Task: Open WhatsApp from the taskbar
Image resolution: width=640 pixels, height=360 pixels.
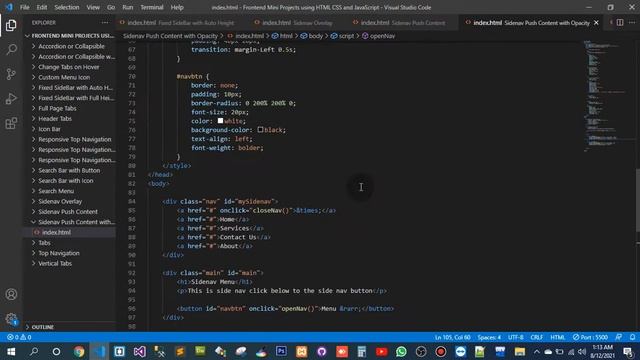Action: (401, 351)
